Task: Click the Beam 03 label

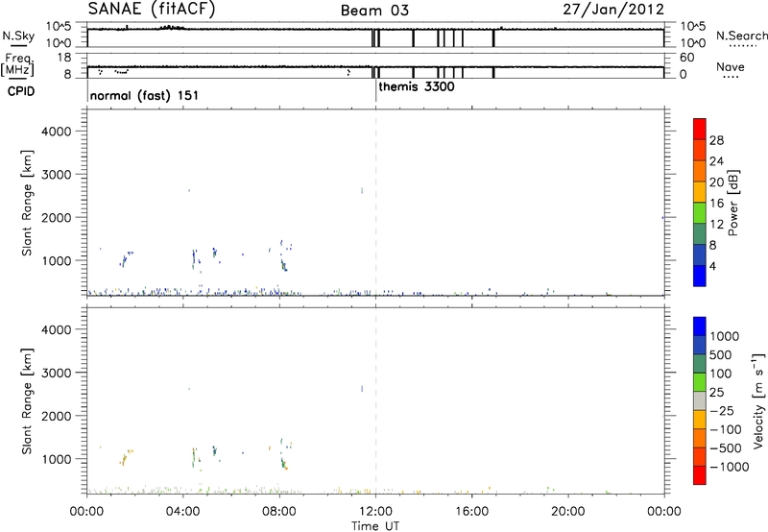Action: (x=374, y=11)
